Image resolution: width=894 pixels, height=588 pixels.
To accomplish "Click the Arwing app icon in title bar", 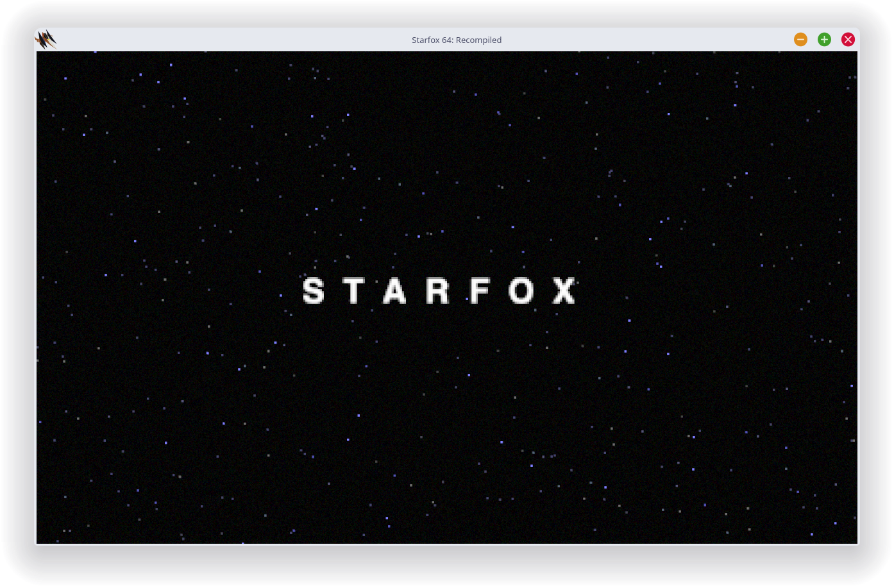I will pos(46,40).
